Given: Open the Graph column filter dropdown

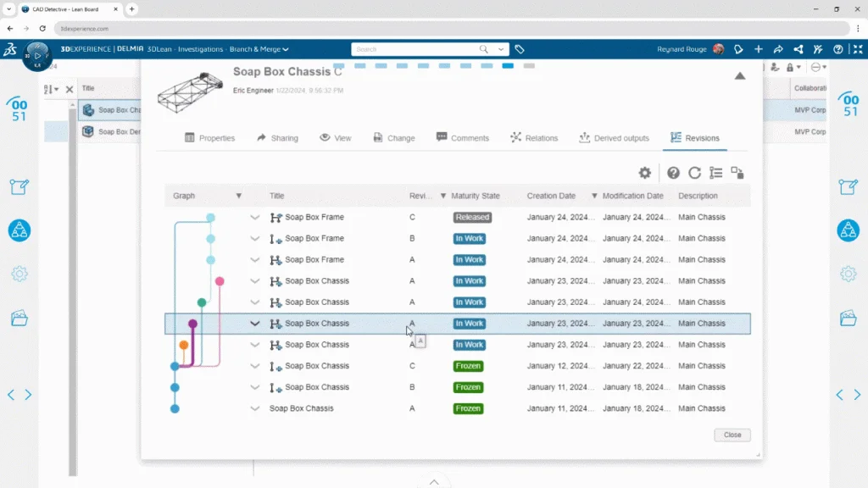Looking at the screenshot, I should click(x=238, y=196).
